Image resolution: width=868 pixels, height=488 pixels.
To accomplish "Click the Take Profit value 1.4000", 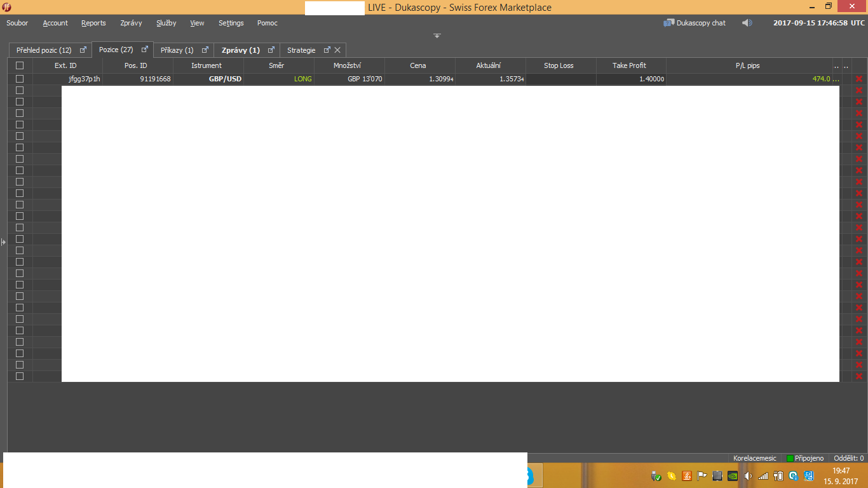I will [651, 79].
